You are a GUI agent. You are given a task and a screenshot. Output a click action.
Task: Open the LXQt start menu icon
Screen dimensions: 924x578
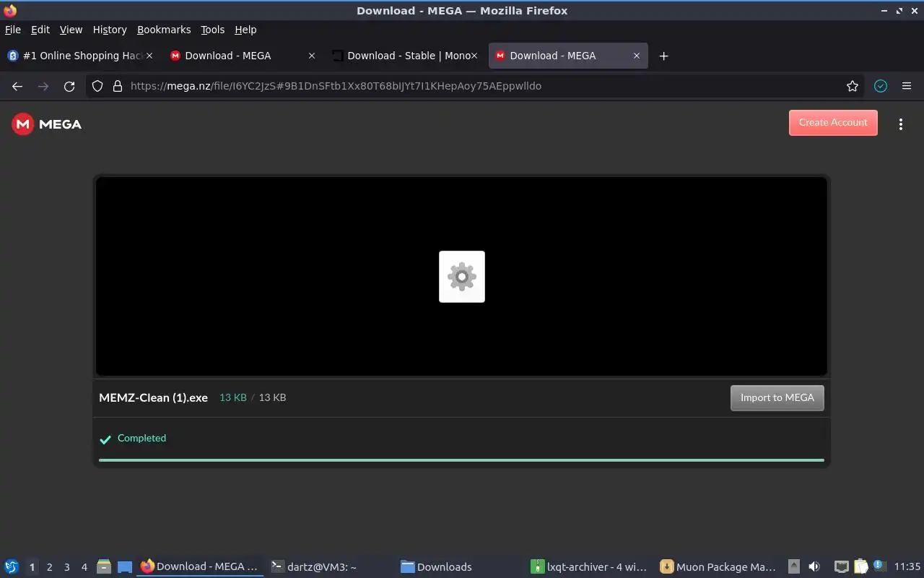[12, 567]
